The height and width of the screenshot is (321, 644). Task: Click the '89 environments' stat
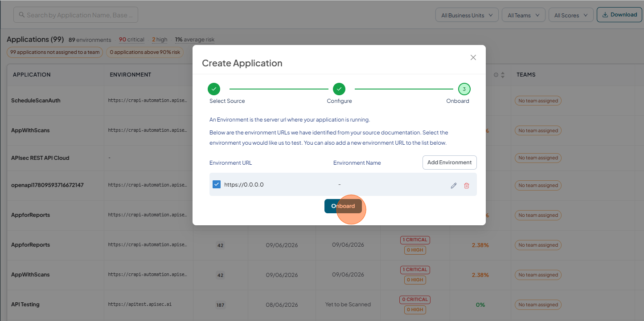point(90,40)
